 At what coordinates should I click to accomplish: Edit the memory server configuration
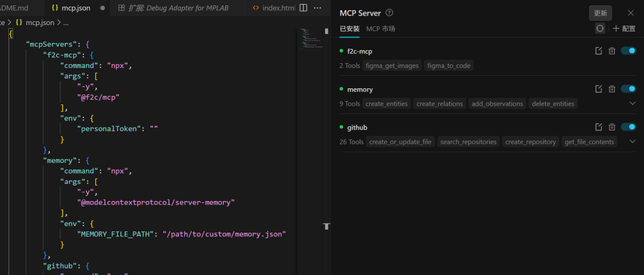(599, 89)
